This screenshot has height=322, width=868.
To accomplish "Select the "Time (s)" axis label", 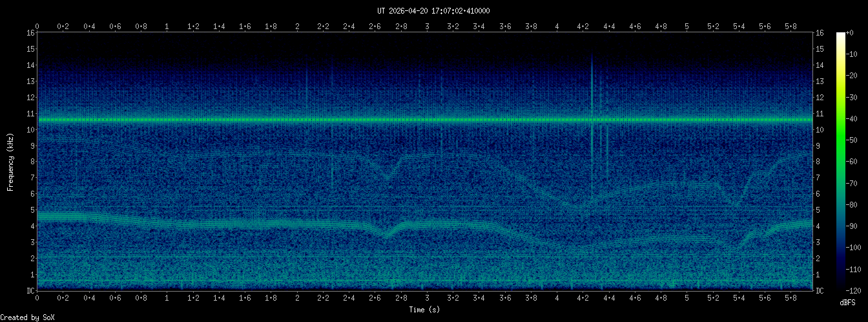I will click(426, 310).
